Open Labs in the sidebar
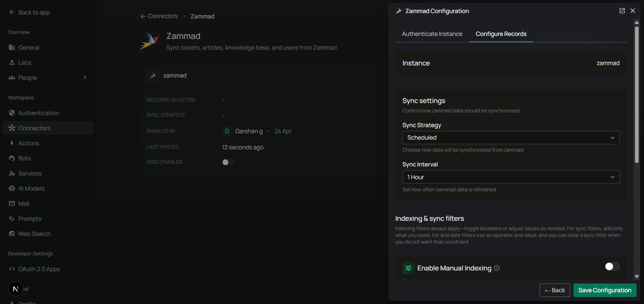Screen dimensions: 644x304 48,62
